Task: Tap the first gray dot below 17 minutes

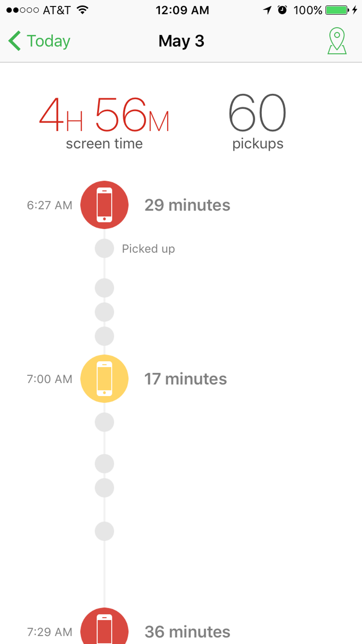Action: (105, 422)
